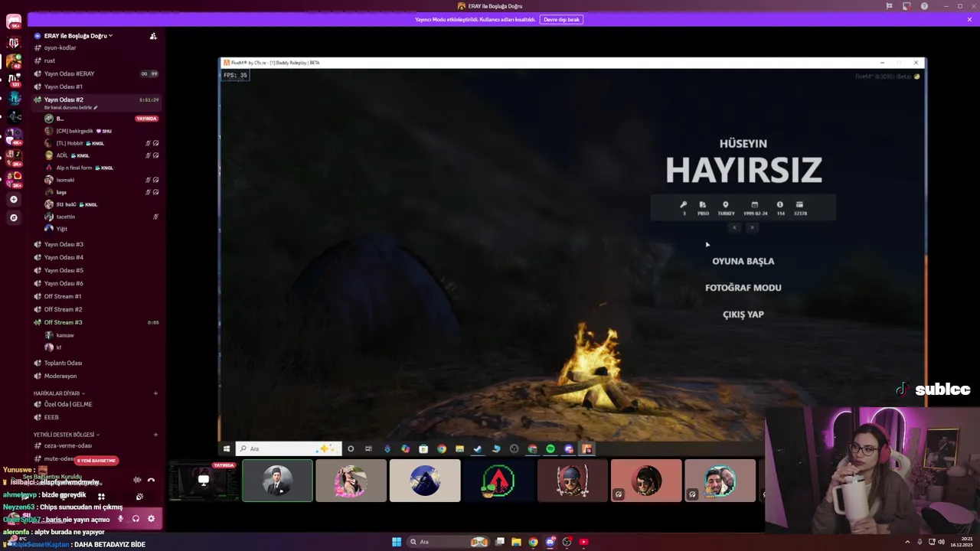Open the YouTube app on the Windows taskbar
The height and width of the screenshot is (551, 980).
tap(583, 542)
